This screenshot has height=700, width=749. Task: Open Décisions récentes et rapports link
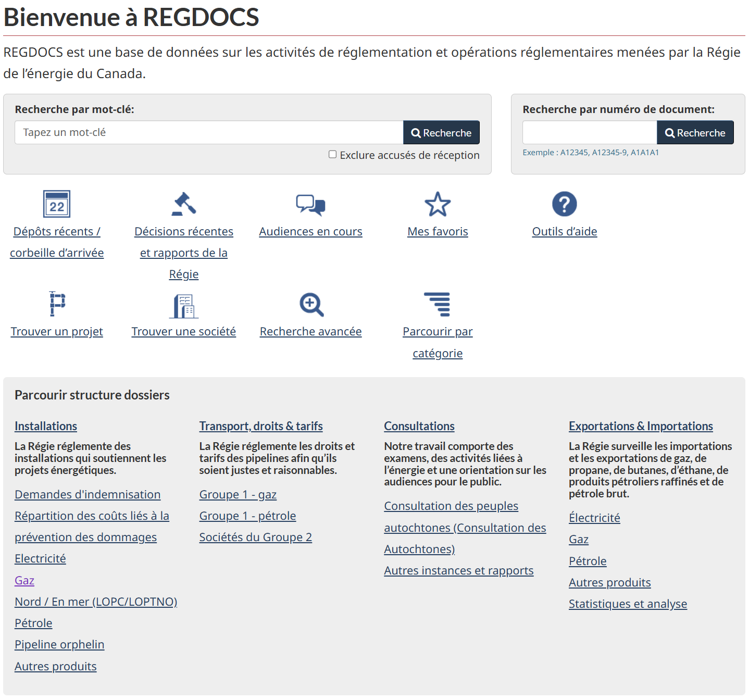click(184, 253)
